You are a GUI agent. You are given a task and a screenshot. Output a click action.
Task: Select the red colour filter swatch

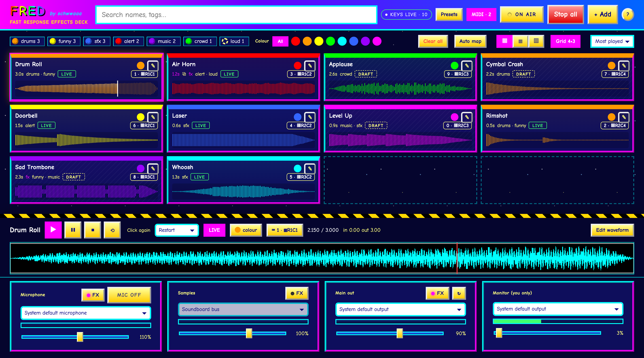(x=295, y=41)
